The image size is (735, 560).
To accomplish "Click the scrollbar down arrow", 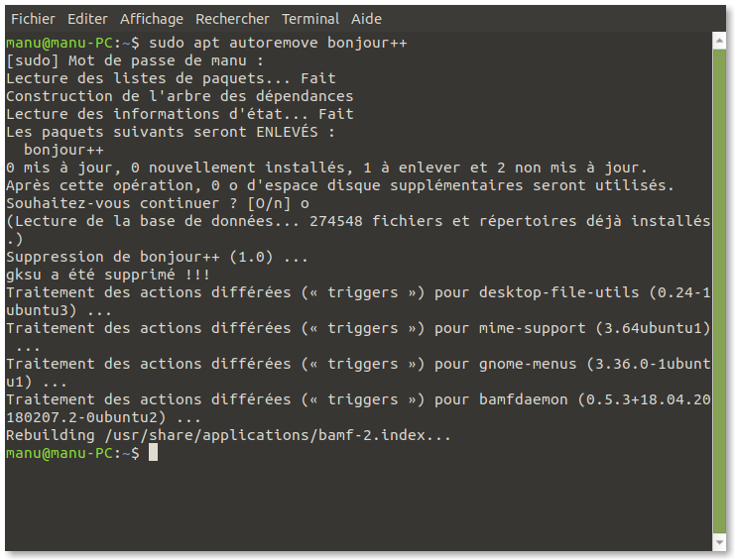I will point(719,542).
